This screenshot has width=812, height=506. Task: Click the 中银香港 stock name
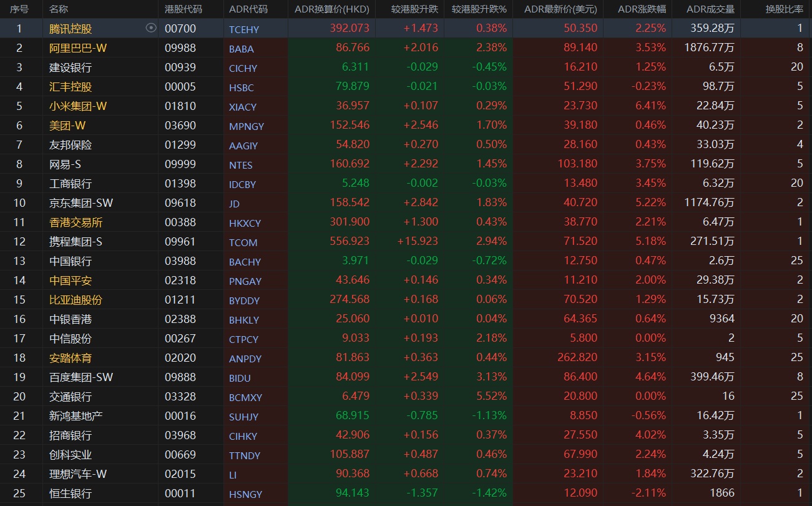tap(71, 319)
